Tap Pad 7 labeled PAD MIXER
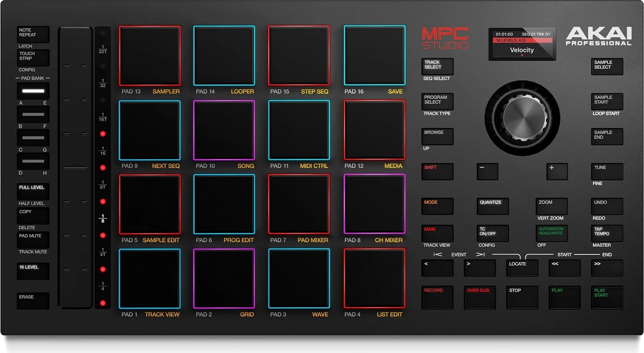This screenshot has height=353, width=644. (x=299, y=204)
